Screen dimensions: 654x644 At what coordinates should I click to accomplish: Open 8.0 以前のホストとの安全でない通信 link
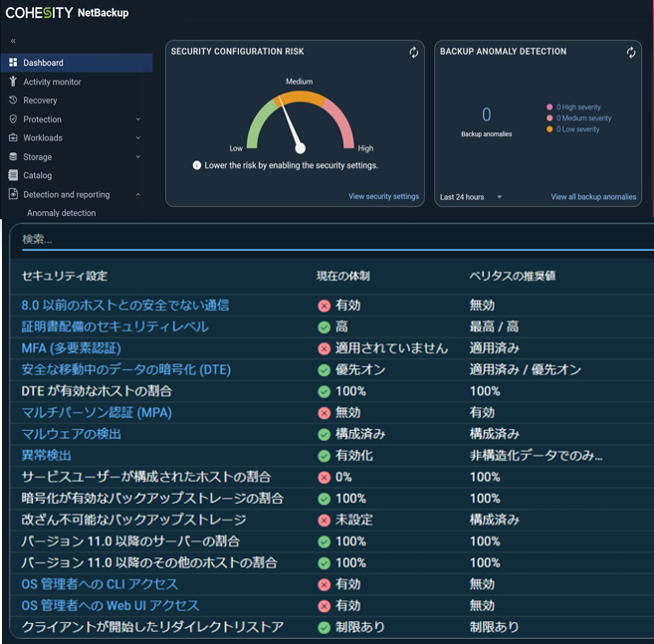[x=125, y=306]
